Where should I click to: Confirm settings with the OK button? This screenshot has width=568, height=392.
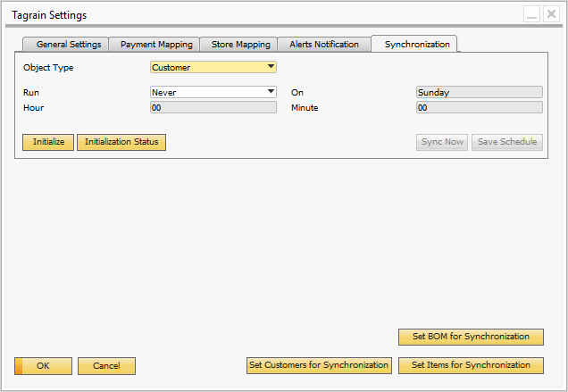click(43, 366)
